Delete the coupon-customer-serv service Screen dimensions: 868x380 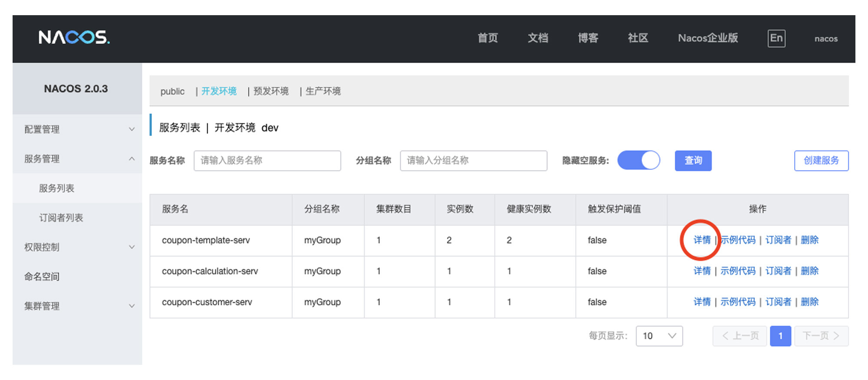point(809,302)
